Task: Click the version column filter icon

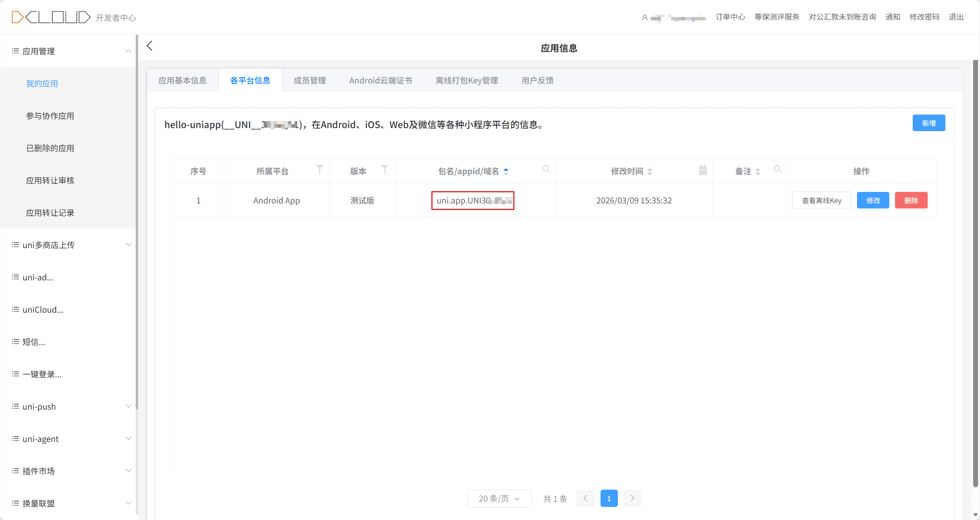Action: click(385, 170)
